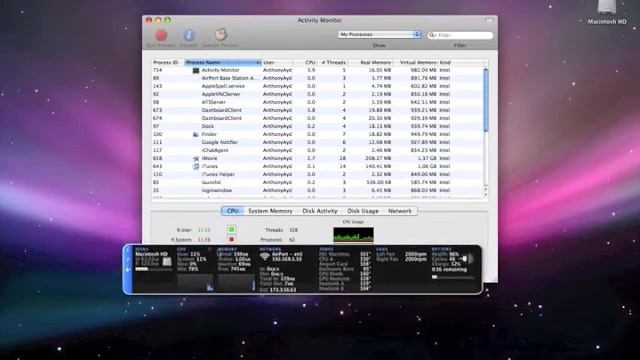Open the Macintosh HD desktop drive icon
This screenshot has width=640, height=360.
point(607,7)
